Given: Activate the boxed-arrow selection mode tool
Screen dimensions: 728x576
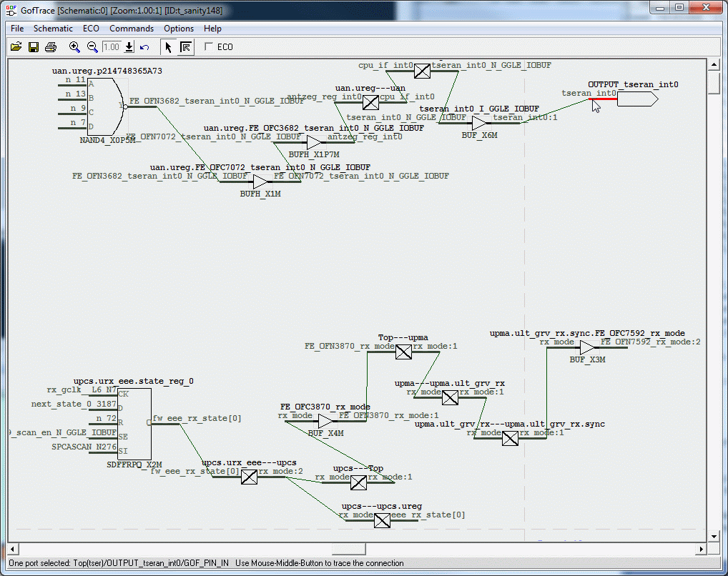Looking at the screenshot, I should [x=185, y=47].
